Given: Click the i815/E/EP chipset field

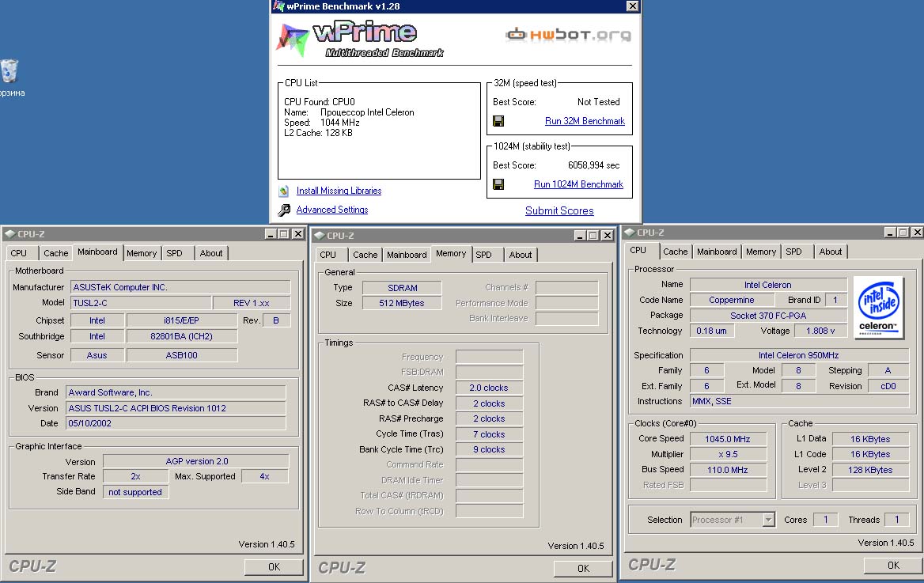Looking at the screenshot, I should click(181, 320).
